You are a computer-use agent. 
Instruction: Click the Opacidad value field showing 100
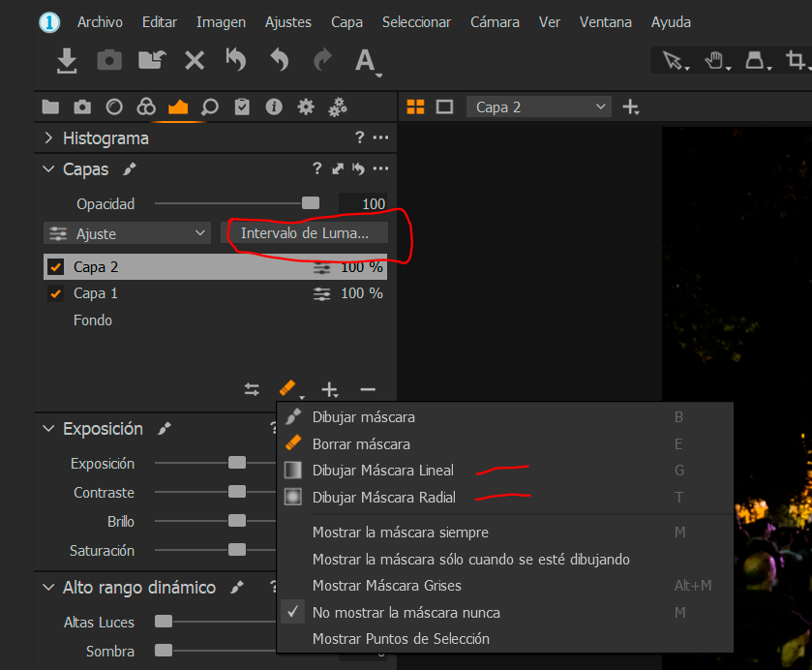click(363, 203)
